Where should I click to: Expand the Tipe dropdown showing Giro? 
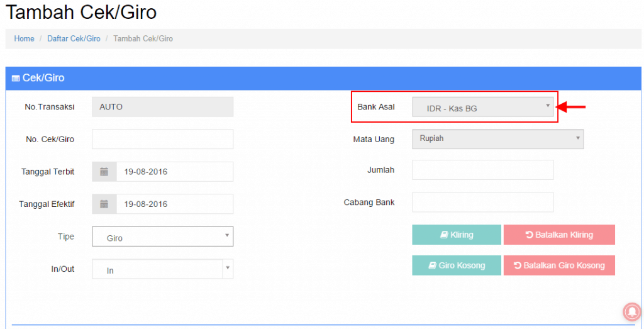(163, 237)
